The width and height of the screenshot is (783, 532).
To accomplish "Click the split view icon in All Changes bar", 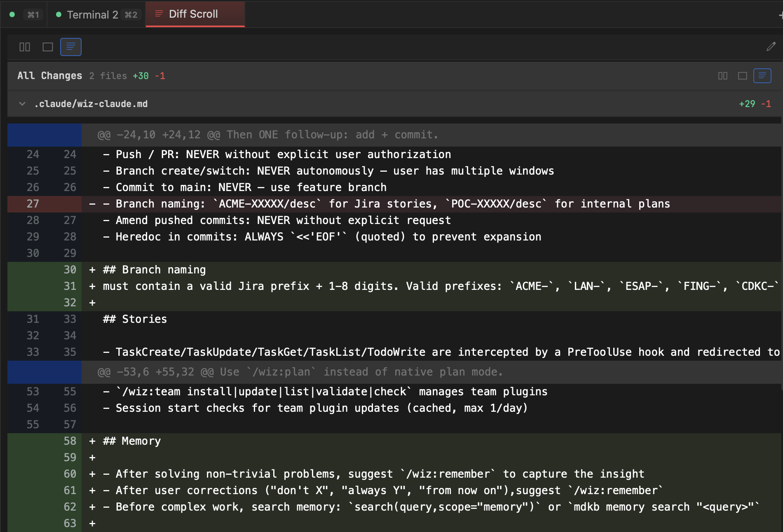I will click(x=723, y=76).
